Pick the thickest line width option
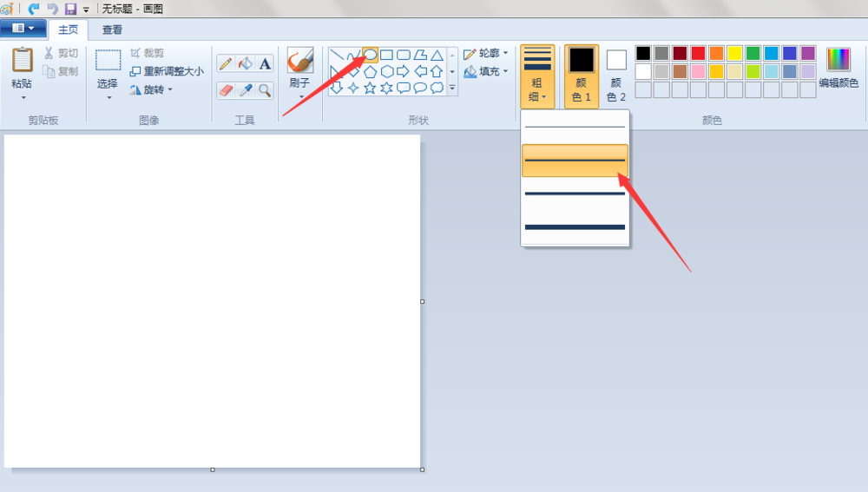The width and height of the screenshot is (868, 492). point(575,226)
